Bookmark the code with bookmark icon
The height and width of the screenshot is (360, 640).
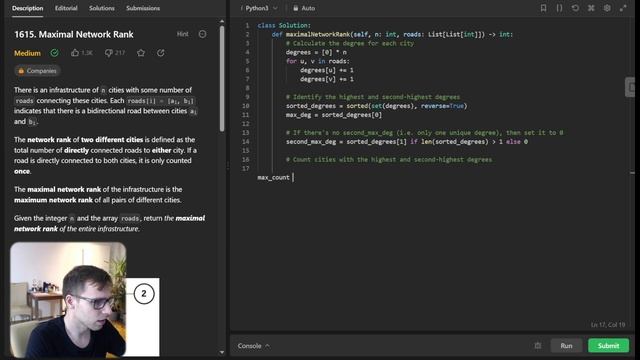point(543,8)
